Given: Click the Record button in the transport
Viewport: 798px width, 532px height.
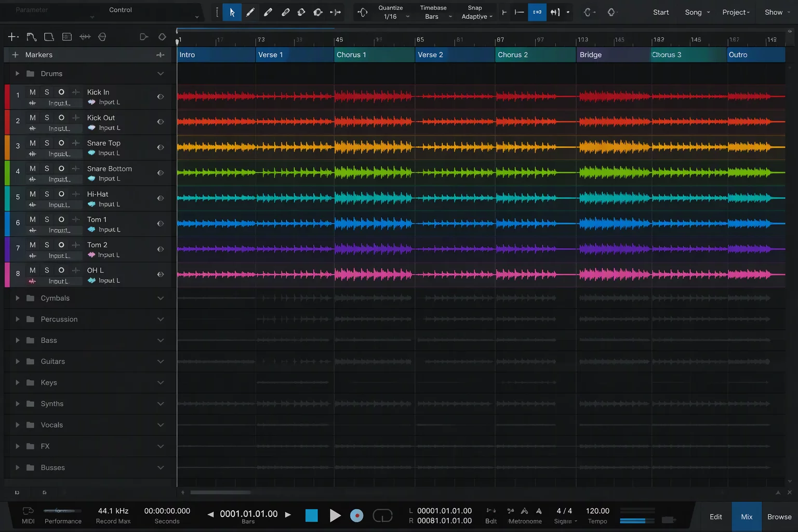Looking at the screenshot, I should [x=356, y=515].
